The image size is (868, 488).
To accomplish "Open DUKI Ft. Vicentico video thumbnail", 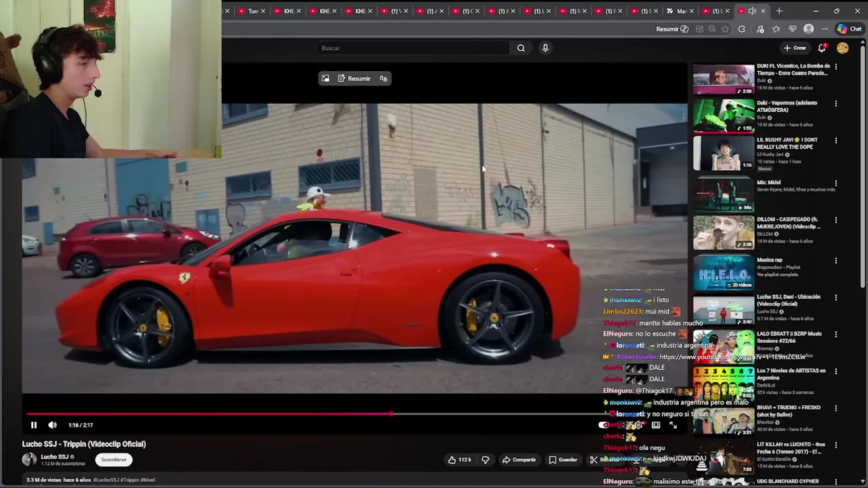I will pyautogui.click(x=724, y=80).
